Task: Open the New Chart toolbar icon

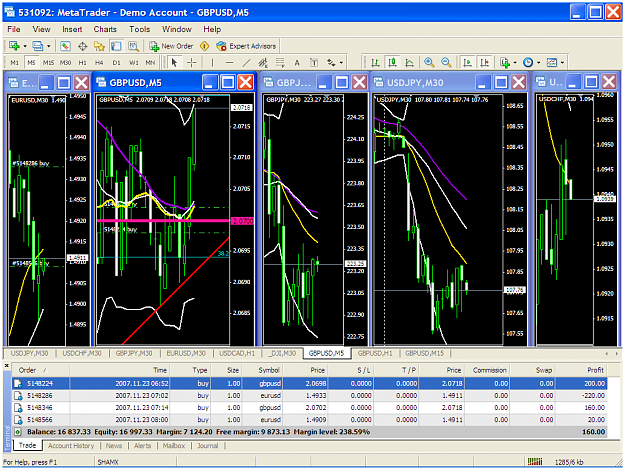Action: pos(14,46)
